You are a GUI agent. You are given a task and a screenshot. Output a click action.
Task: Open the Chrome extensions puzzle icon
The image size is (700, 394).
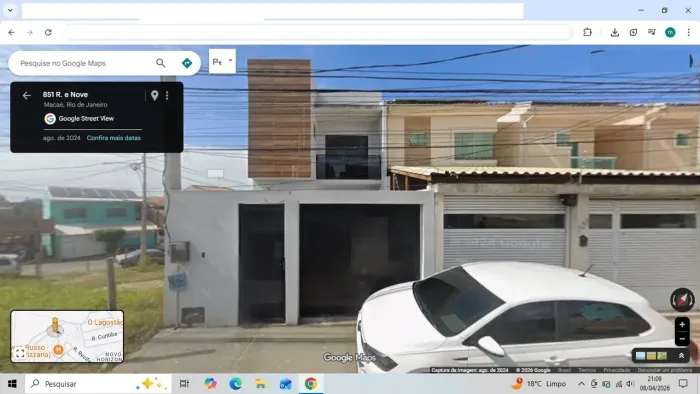[588, 32]
